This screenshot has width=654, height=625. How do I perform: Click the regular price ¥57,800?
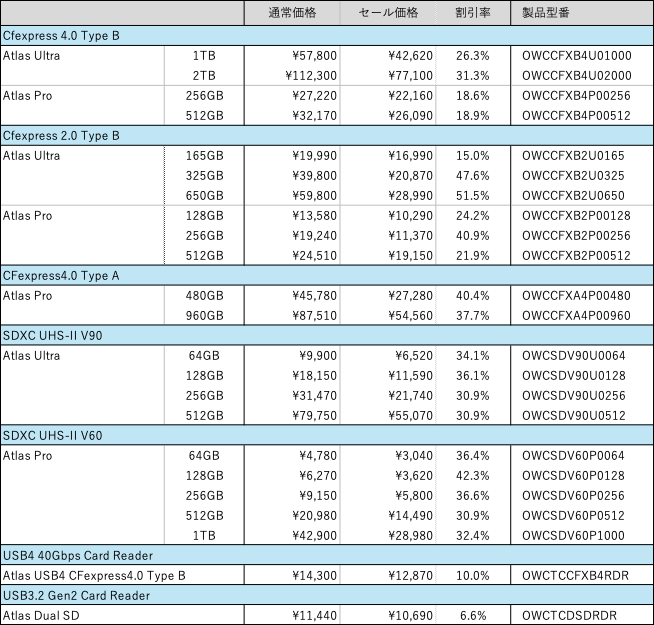point(314,56)
